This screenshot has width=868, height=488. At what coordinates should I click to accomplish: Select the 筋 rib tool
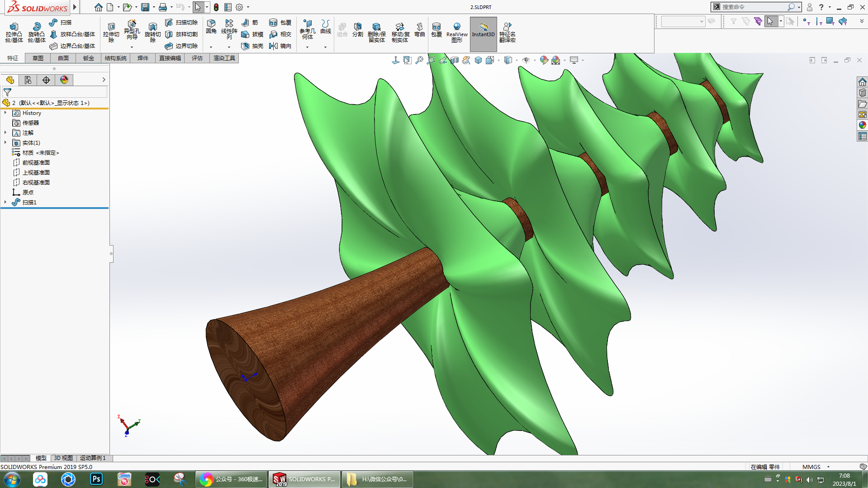pos(250,22)
